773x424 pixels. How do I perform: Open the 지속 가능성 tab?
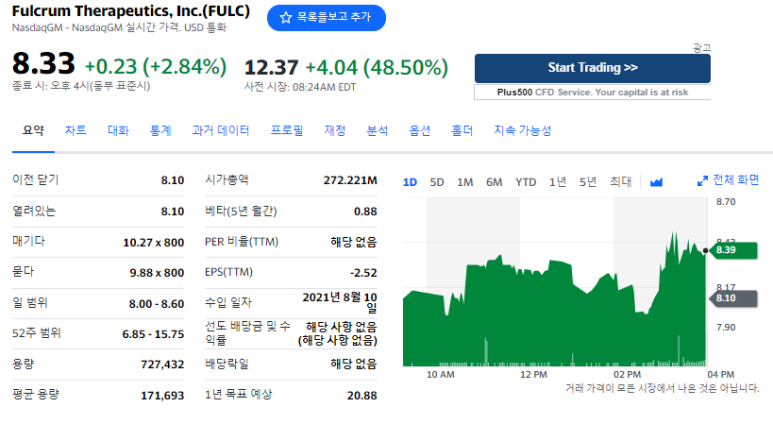523,130
